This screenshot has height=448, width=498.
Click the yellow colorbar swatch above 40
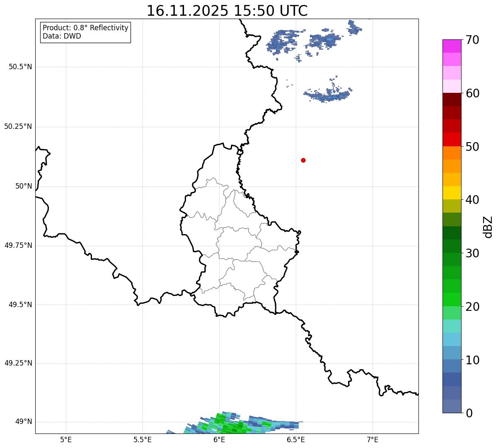pyautogui.click(x=452, y=193)
